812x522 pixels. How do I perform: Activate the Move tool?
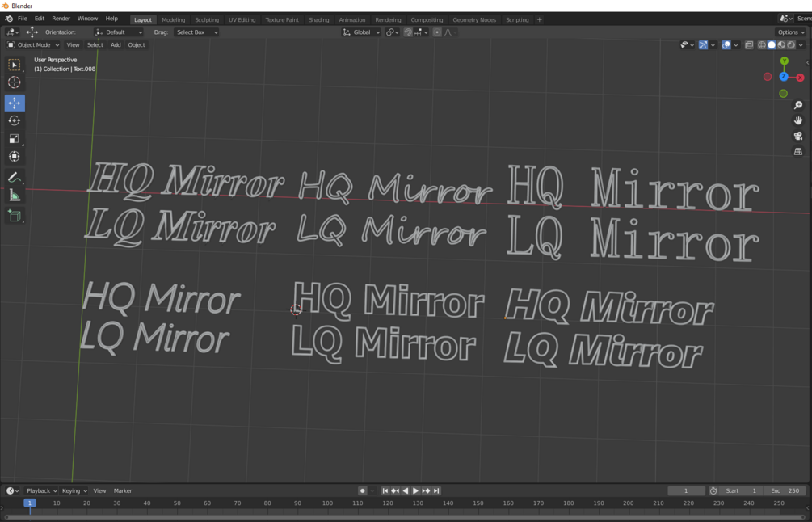tap(15, 103)
